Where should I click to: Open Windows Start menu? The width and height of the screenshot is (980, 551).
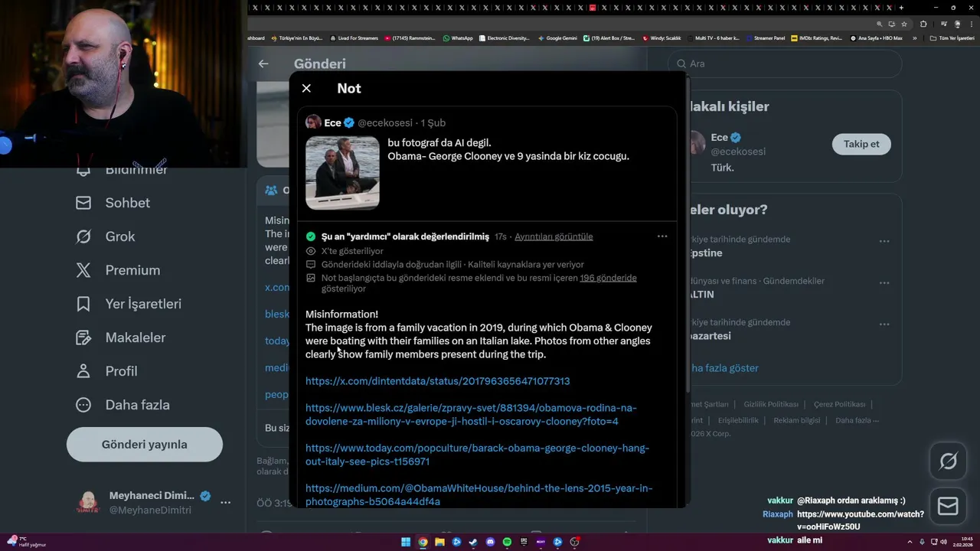[406, 542]
